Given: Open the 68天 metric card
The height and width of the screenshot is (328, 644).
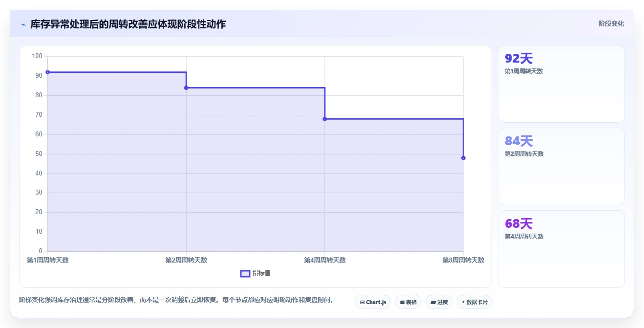Looking at the screenshot, I should 561,249.
